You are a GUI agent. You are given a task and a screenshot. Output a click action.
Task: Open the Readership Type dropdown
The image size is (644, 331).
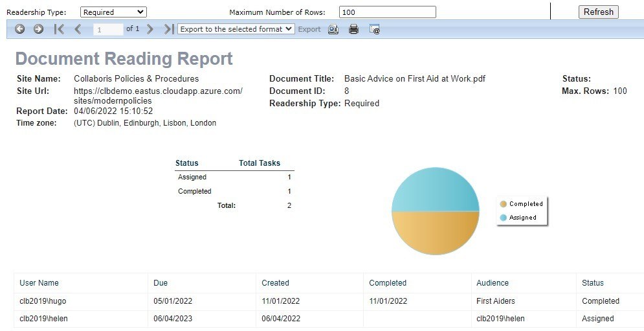pos(113,12)
